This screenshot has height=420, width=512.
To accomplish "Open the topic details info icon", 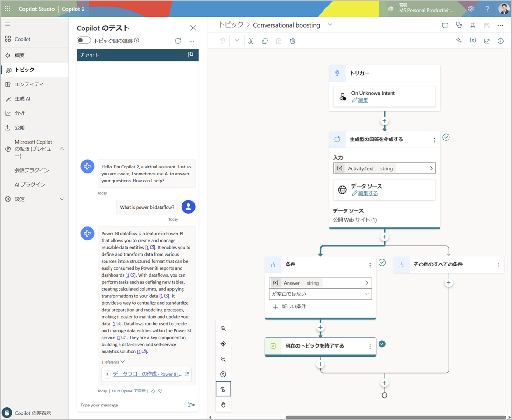I will pyautogui.click(x=501, y=41).
